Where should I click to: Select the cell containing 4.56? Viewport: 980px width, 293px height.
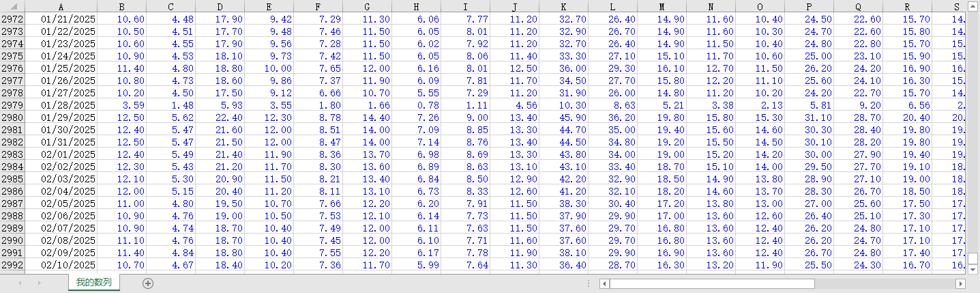tap(514, 105)
